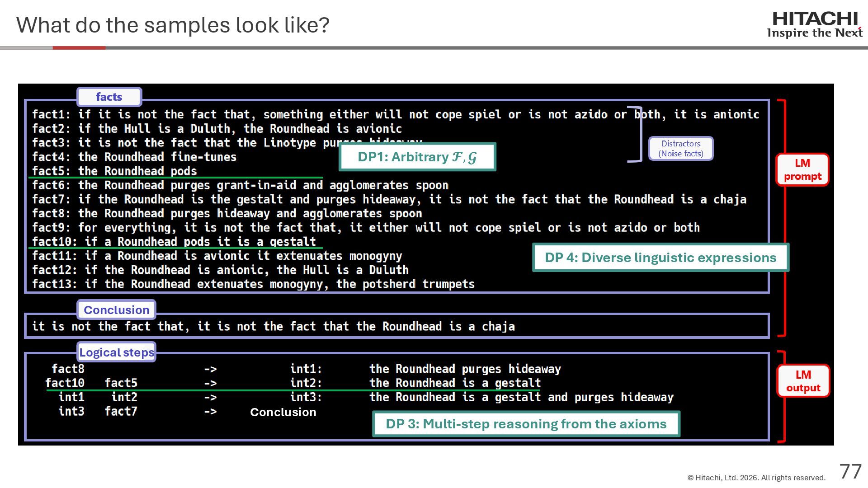
Task: Select the DP 3 Multi-step reasoning callout
Action: pos(526,424)
